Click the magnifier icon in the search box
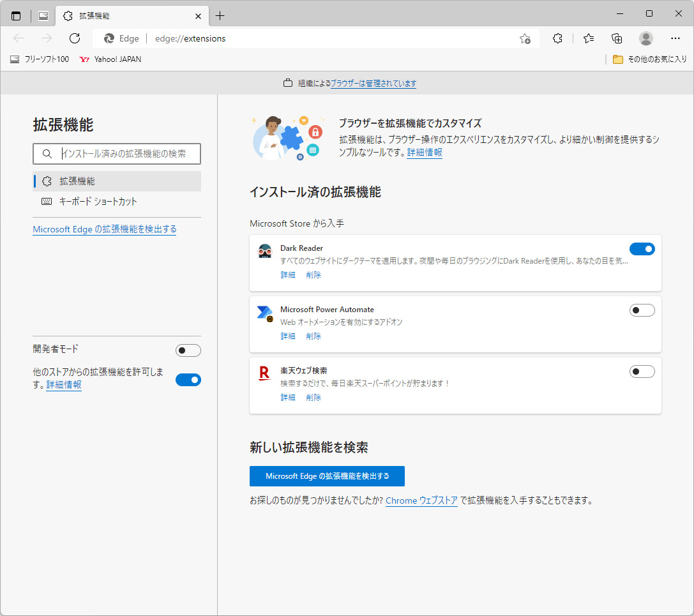694x616 pixels. [47, 154]
